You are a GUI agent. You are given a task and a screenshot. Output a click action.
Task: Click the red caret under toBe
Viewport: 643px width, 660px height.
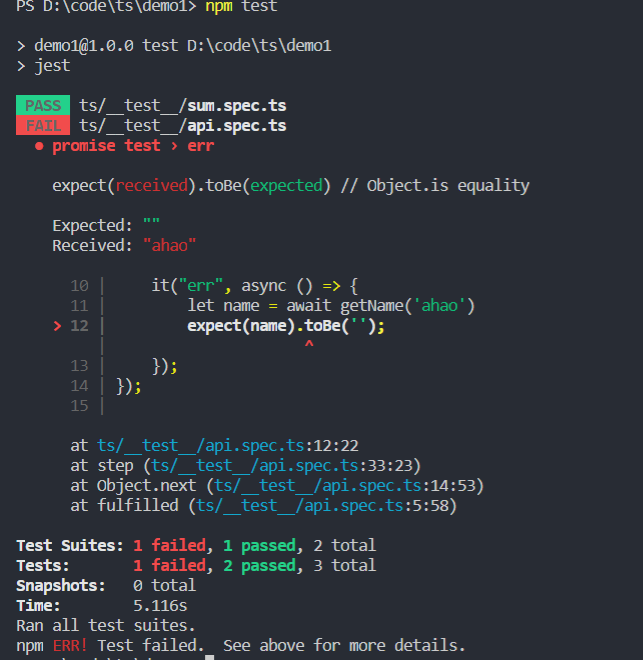[x=309, y=345]
